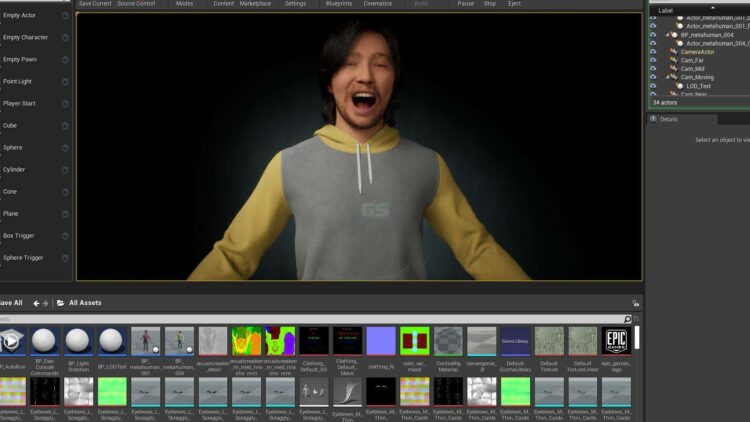Toggle visibility eye for Cam_Moving
This screenshot has height=422, width=750.
[x=653, y=77]
